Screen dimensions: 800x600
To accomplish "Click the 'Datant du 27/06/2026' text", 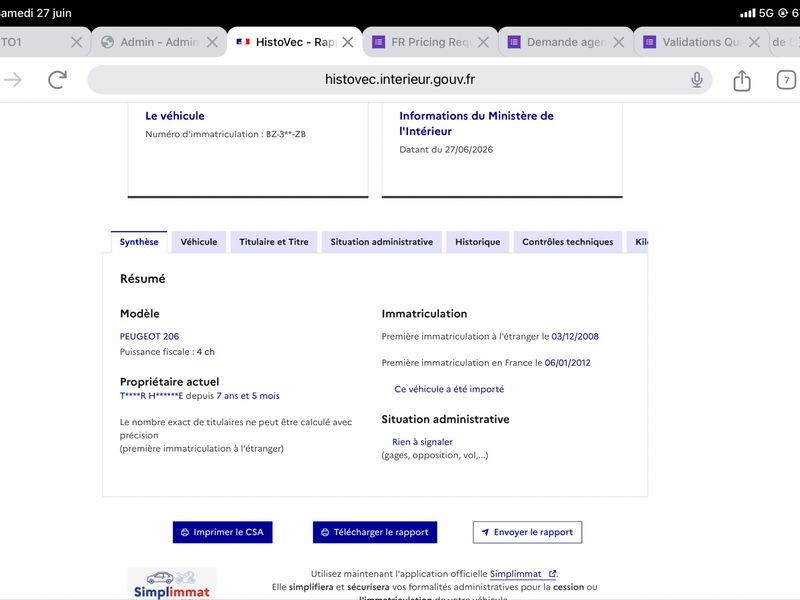I will [446, 149].
